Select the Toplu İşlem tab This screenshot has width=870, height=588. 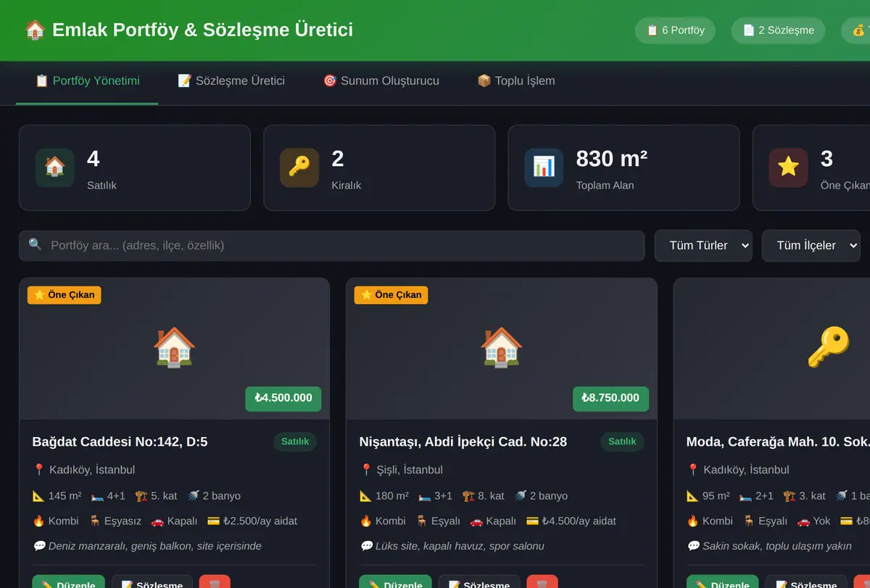pyautogui.click(x=516, y=81)
